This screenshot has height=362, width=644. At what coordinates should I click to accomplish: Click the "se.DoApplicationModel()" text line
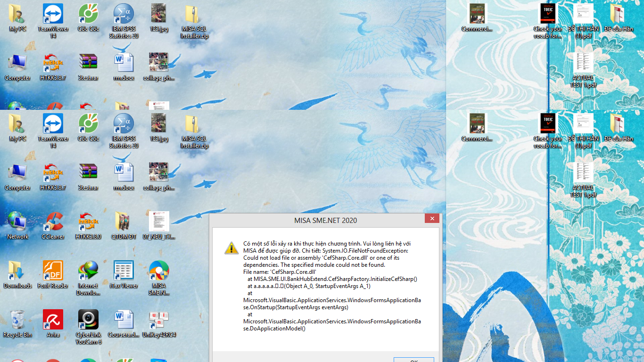point(274,329)
